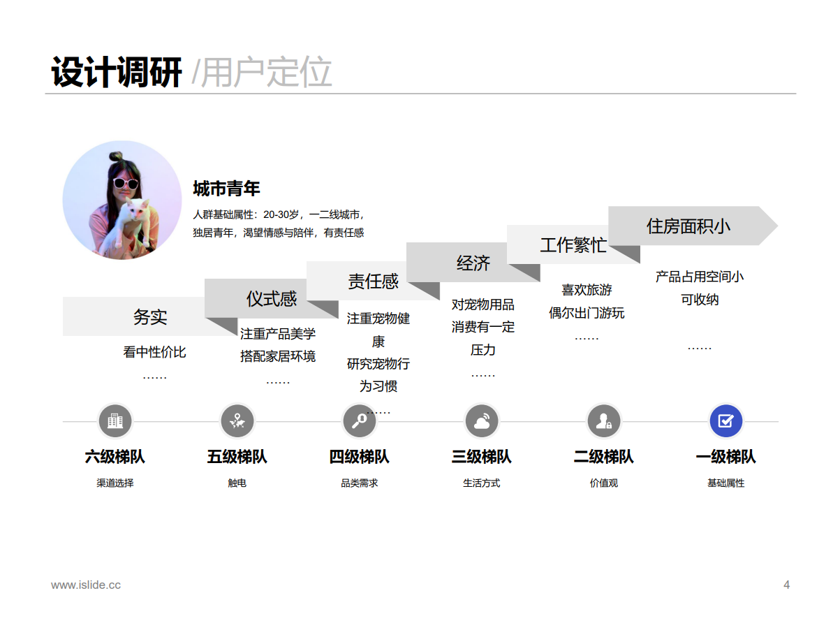Select the 工作繁忙 step banner
Screen dimensions: 840x630
pos(573,244)
